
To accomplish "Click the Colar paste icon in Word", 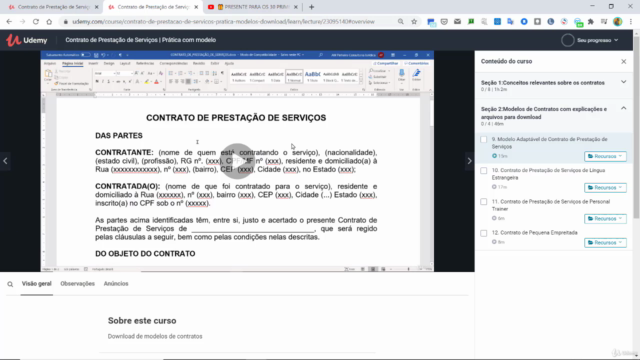I will click(49, 75).
